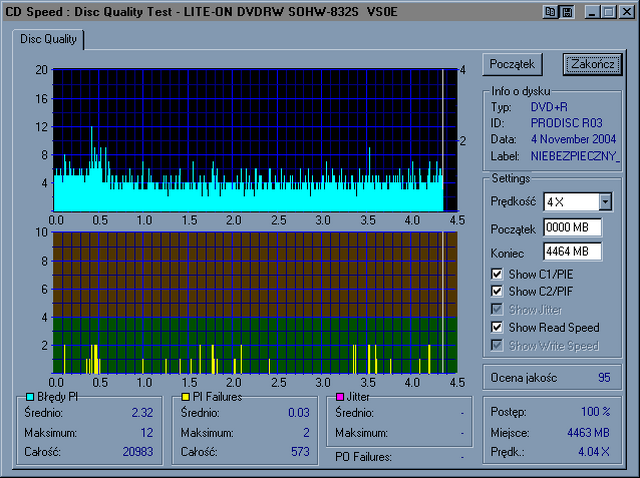Toggle Show Read Speed checkbox
Image resolution: width=640 pixels, height=478 pixels.
click(x=497, y=327)
